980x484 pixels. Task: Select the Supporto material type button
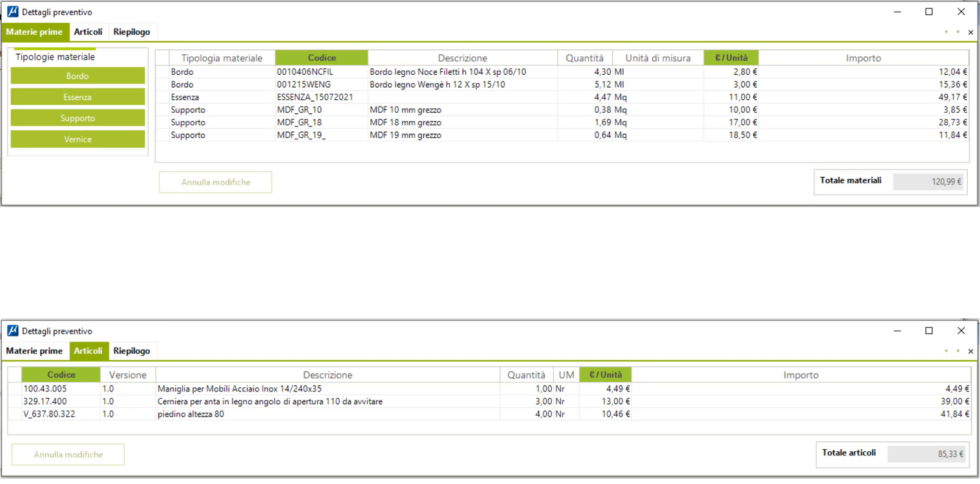coord(77,118)
